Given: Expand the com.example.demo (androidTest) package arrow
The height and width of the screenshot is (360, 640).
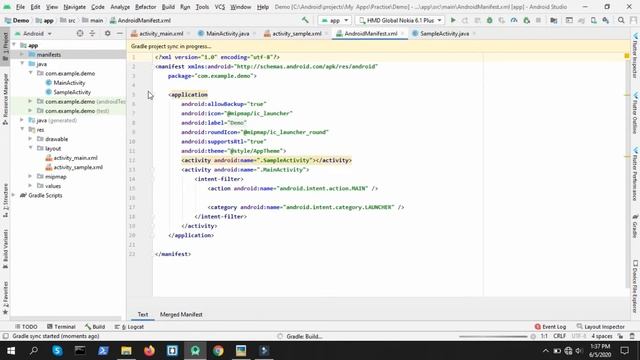Looking at the screenshot, I should click(30, 101).
